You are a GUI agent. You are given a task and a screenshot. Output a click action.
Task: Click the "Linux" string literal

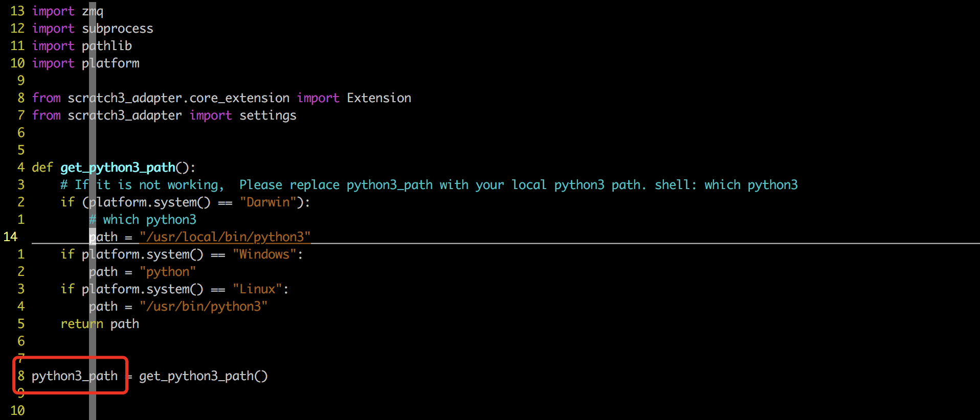257,289
